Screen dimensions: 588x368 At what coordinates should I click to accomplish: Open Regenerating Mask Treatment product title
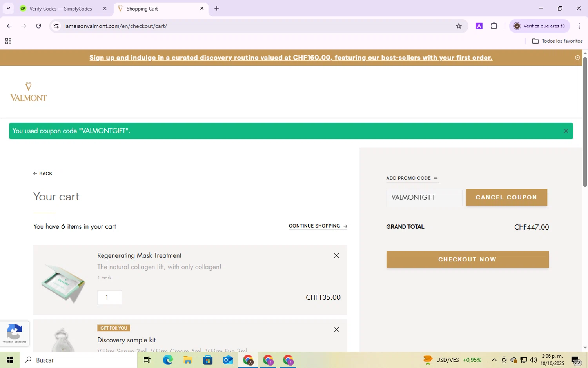click(139, 255)
